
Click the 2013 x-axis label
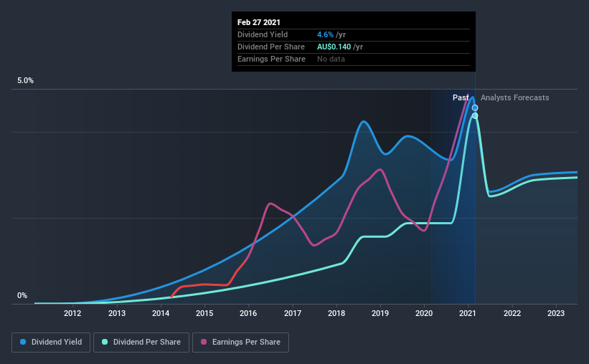pyautogui.click(x=117, y=313)
